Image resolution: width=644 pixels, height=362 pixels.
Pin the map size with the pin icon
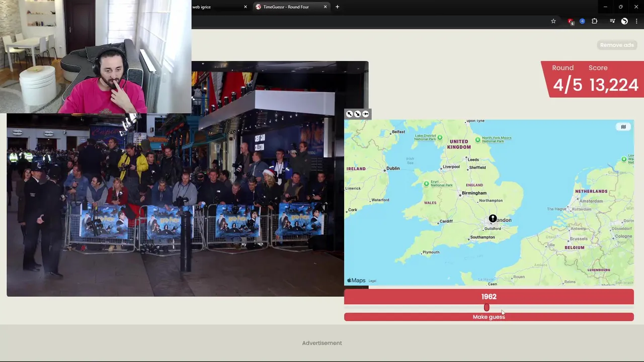coord(366,114)
